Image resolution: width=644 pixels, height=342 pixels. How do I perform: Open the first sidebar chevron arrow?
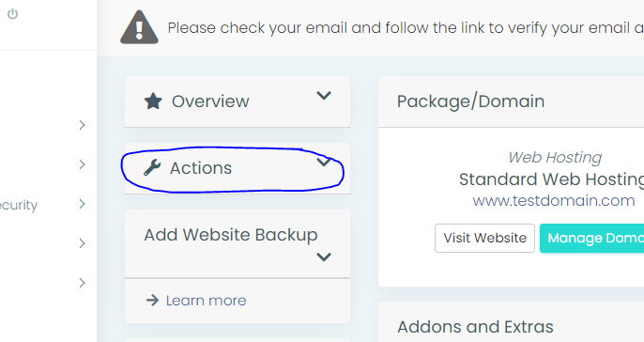pos(83,125)
